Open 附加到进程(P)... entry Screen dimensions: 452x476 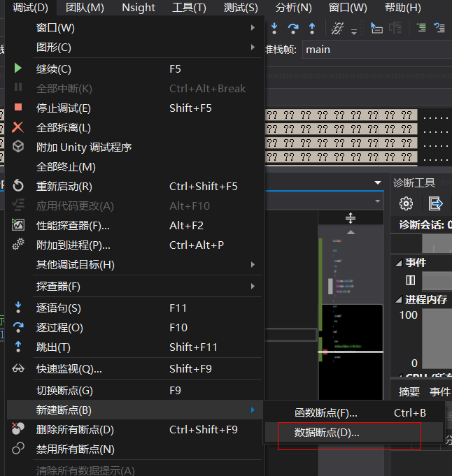pos(134,245)
